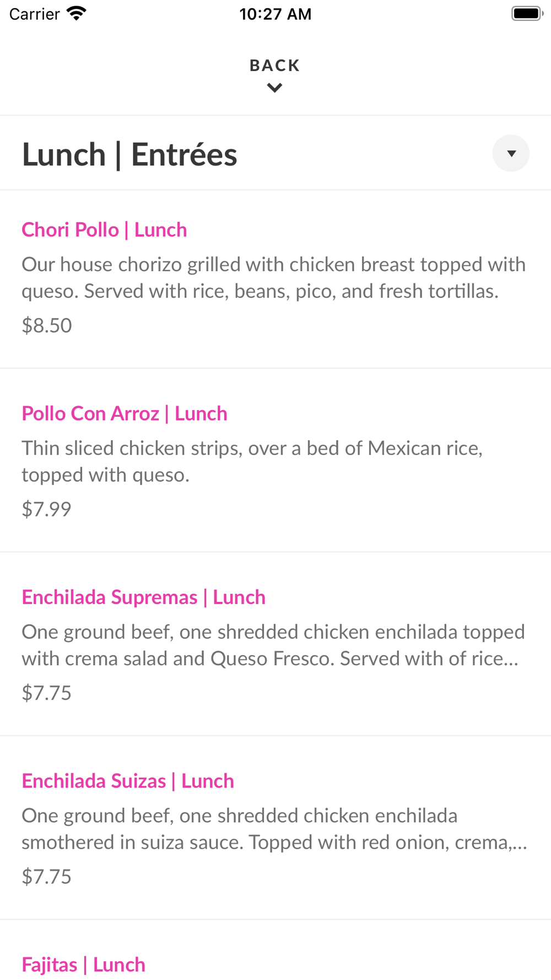Click the Enchilada Suizas $7.75 price

pos(47,877)
